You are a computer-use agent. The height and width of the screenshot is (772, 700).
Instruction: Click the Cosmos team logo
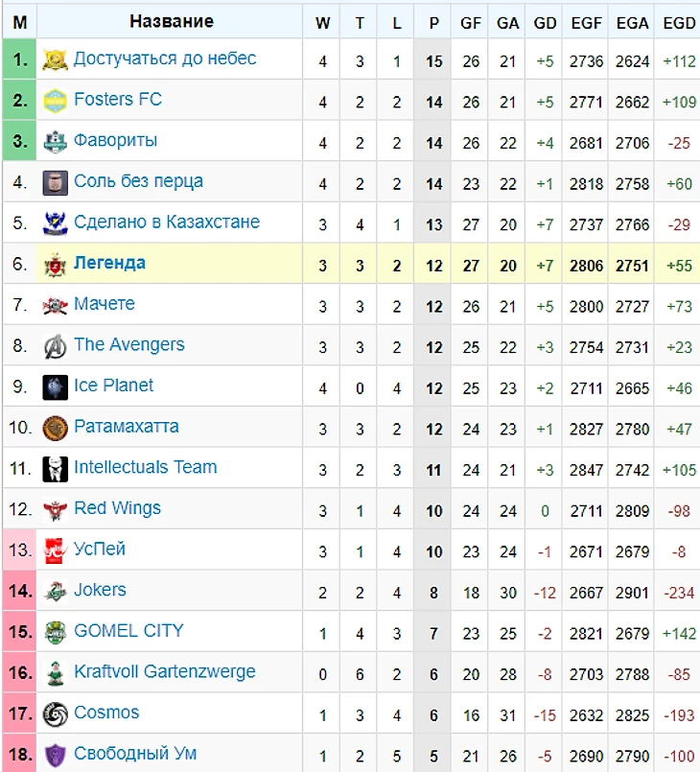tap(55, 714)
